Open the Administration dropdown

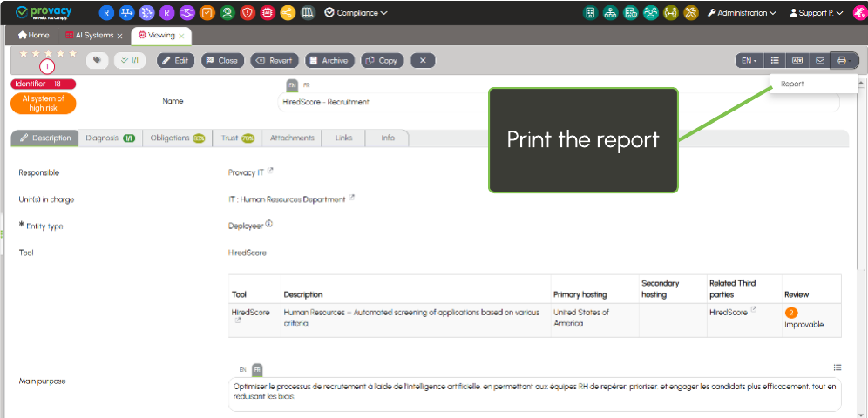[x=742, y=13]
